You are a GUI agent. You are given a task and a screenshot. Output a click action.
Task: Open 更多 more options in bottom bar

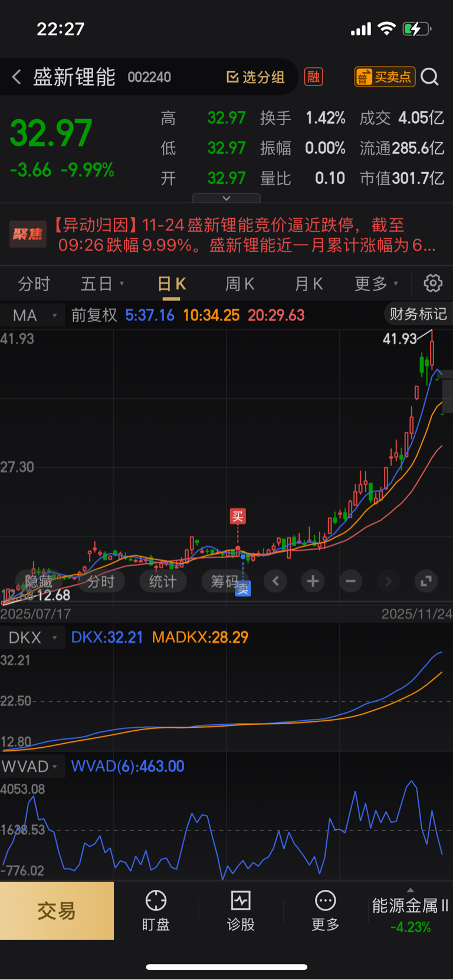pyautogui.click(x=326, y=910)
